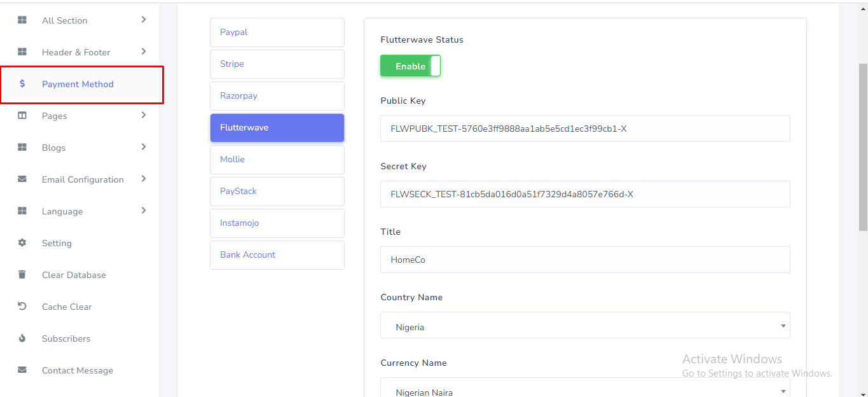Open the Currency Name dropdown
This screenshot has height=397, width=868.
pos(584,389)
